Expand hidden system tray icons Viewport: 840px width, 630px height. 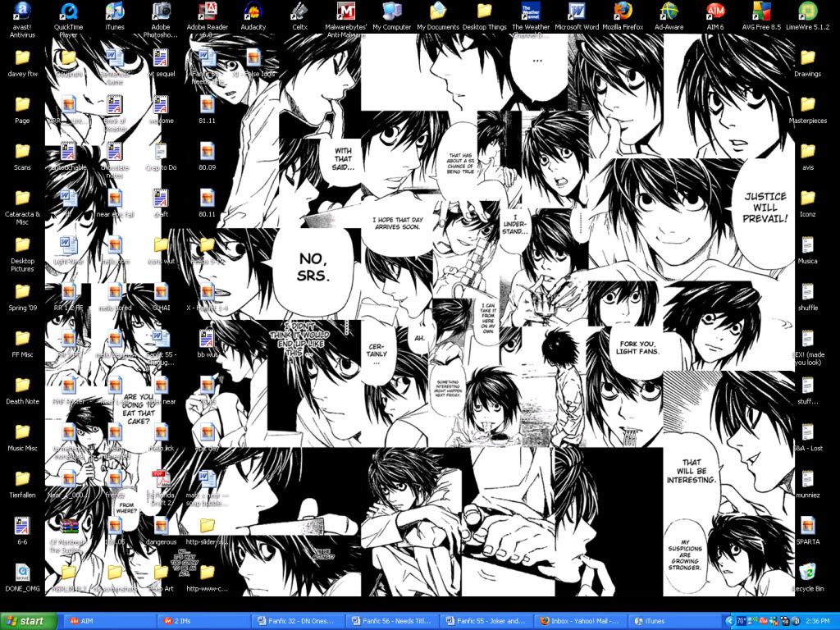(729, 621)
